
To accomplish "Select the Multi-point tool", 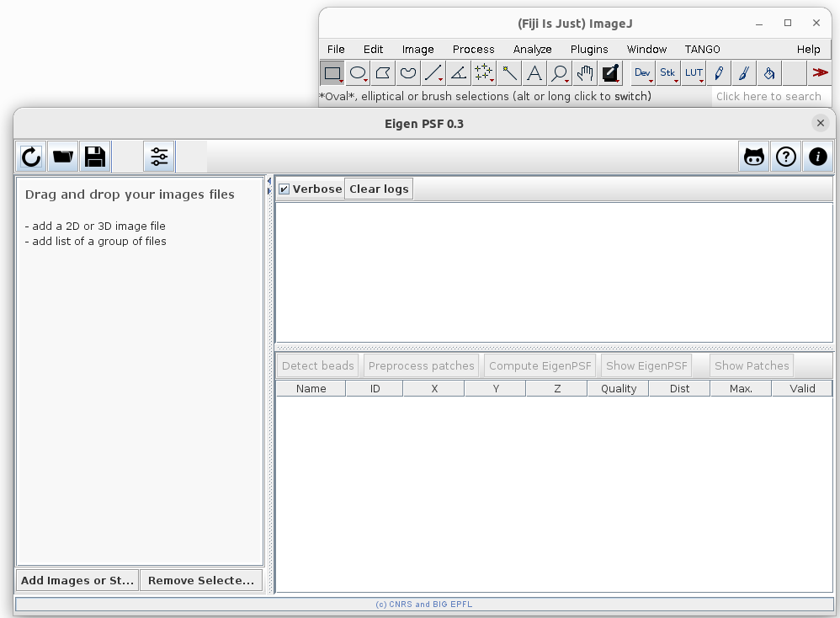I will point(483,73).
